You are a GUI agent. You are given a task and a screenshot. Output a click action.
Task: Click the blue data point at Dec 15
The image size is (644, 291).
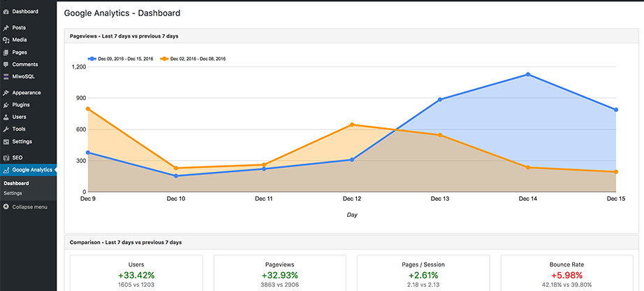pos(616,110)
